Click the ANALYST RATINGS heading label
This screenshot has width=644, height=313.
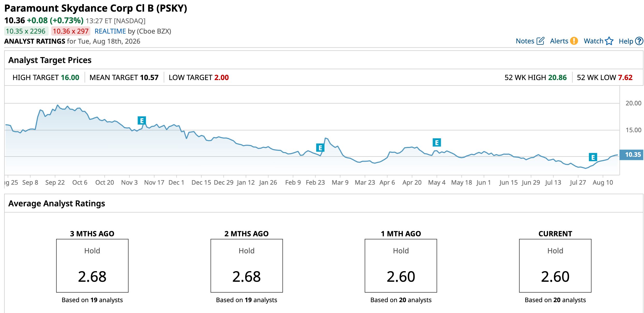coord(35,41)
